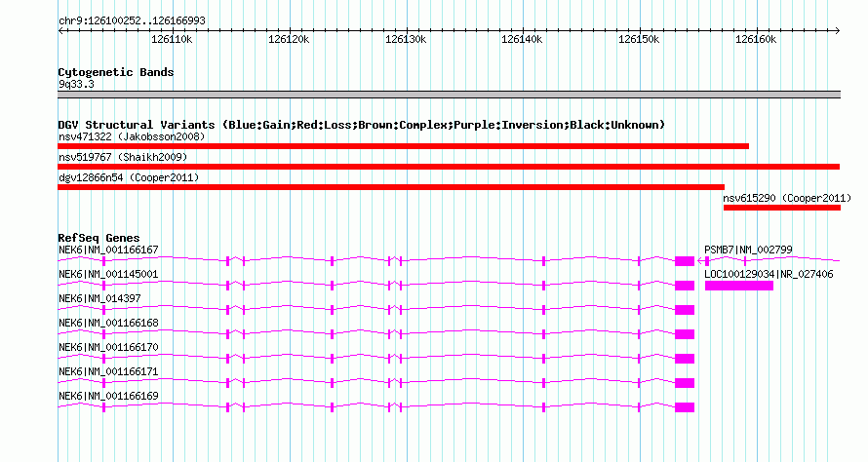Click the last exon block of NM_014397
The image size is (868, 462).
coord(685,310)
